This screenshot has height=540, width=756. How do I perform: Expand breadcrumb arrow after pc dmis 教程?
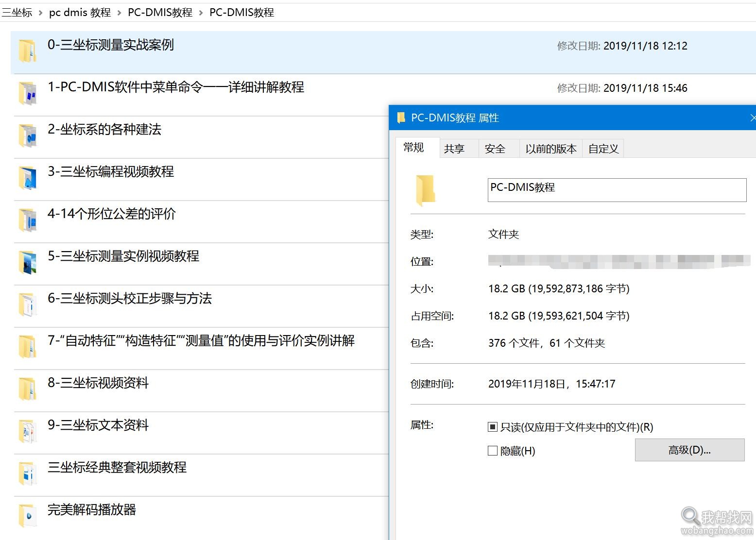120,13
